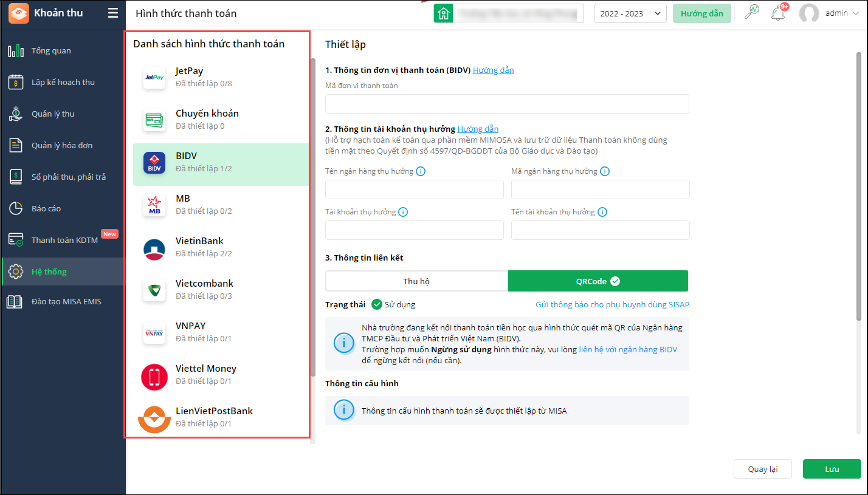Image resolution: width=868 pixels, height=495 pixels.
Task: Click the Khoản thu app logo
Action: pos(19,13)
